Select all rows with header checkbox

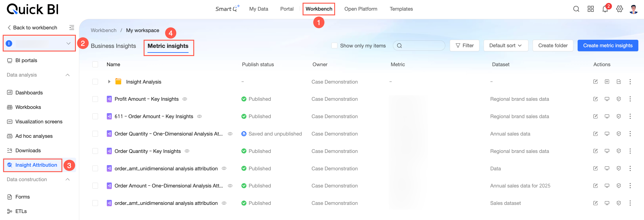[x=95, y=65]
